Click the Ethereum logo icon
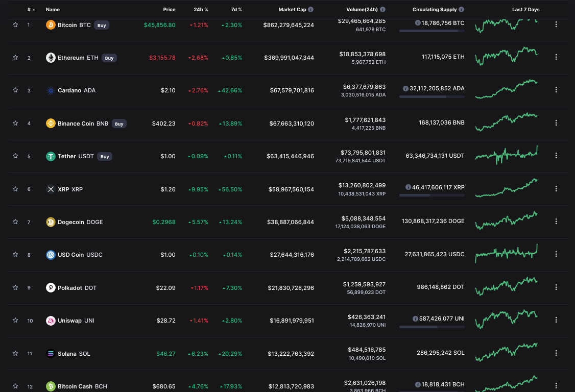This screenshot has width=575, height=392. (51, 58)
